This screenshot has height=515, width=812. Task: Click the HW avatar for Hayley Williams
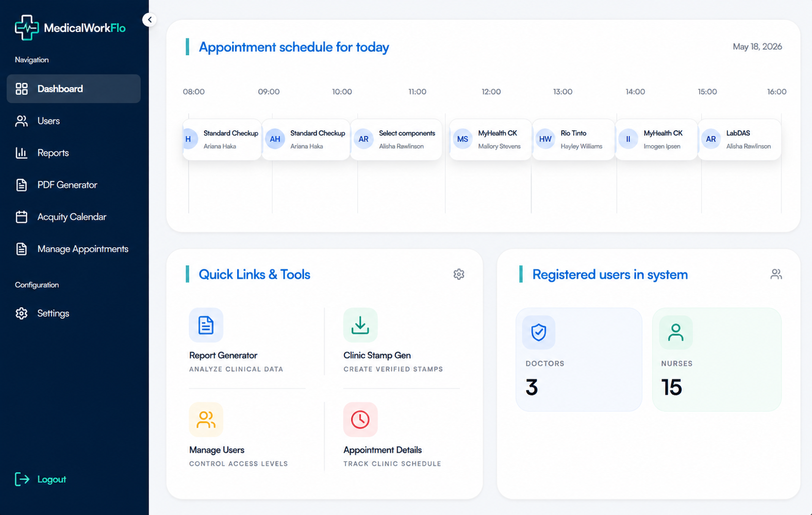point(545,139)
